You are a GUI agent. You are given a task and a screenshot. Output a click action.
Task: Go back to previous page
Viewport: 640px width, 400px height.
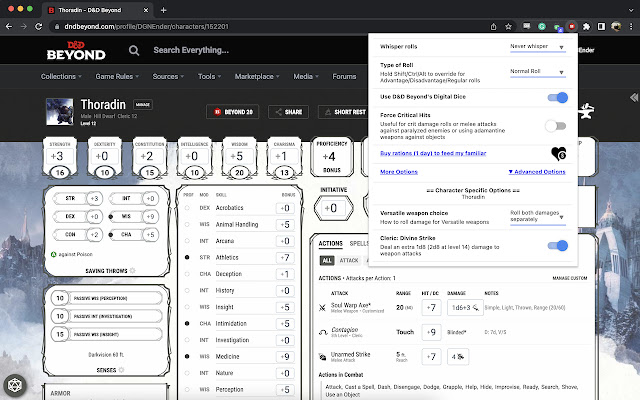point(9,27)
